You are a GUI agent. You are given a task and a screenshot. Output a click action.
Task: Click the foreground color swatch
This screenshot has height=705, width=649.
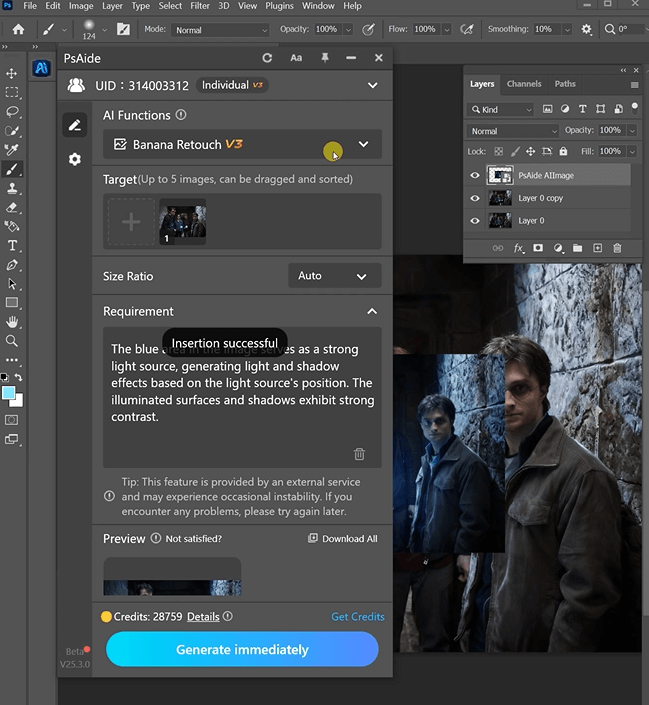[9, 393]
